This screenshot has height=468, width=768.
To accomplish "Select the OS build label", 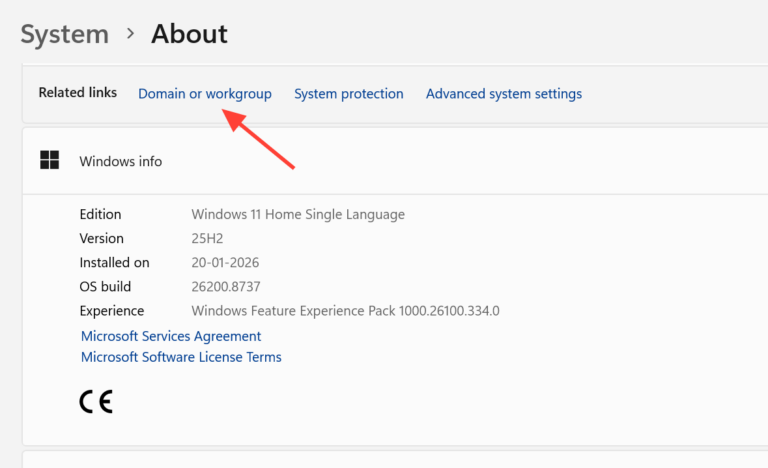I will coord(105,287).
